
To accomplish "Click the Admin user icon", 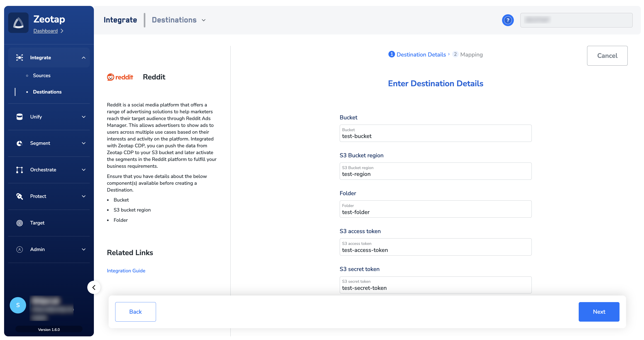I will click(x=20, y=249).
